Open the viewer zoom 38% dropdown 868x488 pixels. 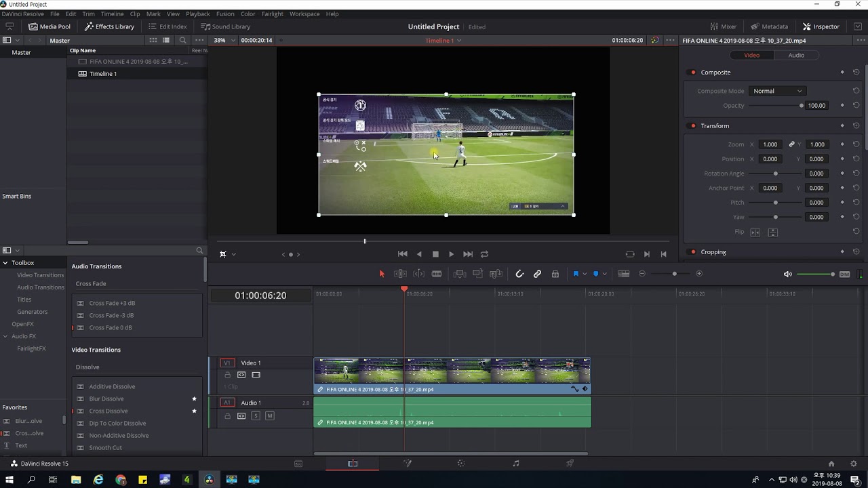(223, 40)
